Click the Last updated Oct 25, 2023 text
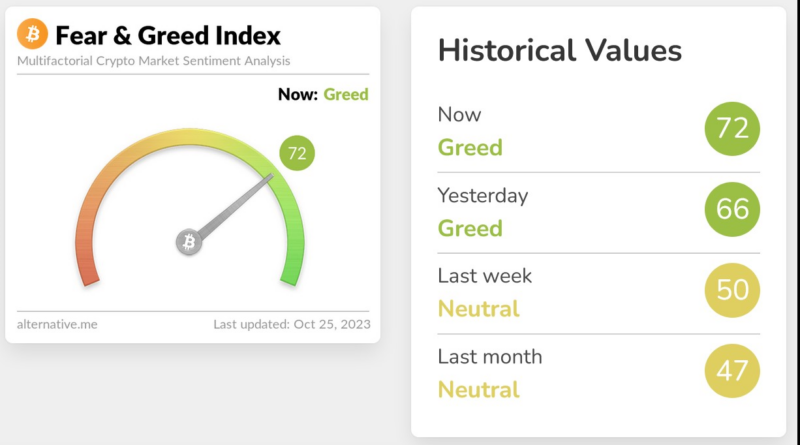Viewport: 800px width, 445px height. click(x=291, y=324)
